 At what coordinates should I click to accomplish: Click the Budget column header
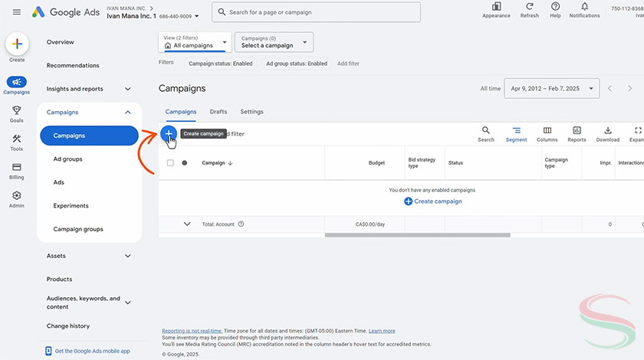(376, 163)
